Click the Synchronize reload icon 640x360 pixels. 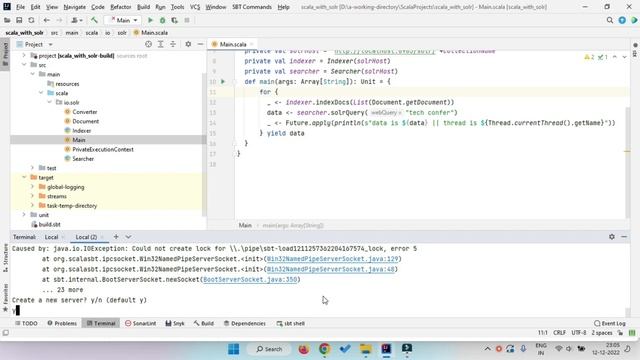(31, 20)
